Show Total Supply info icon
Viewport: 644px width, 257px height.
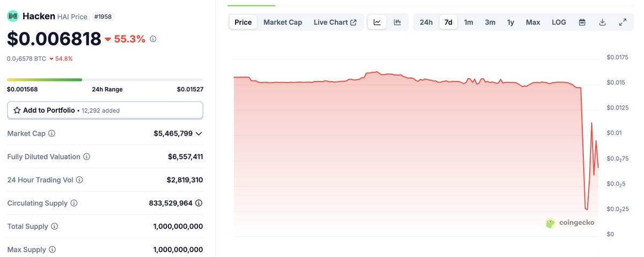point(54,226)
